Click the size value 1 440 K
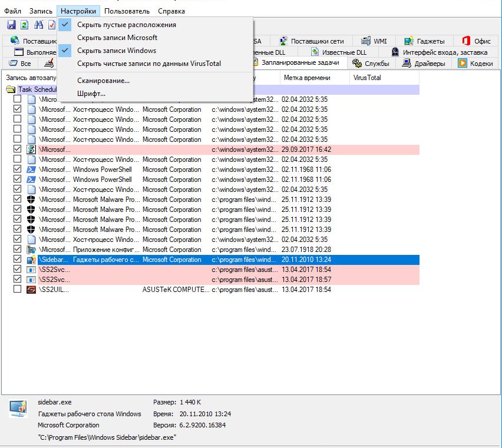The width and height of the screenshot is (502, 448). tap(190, 402)
